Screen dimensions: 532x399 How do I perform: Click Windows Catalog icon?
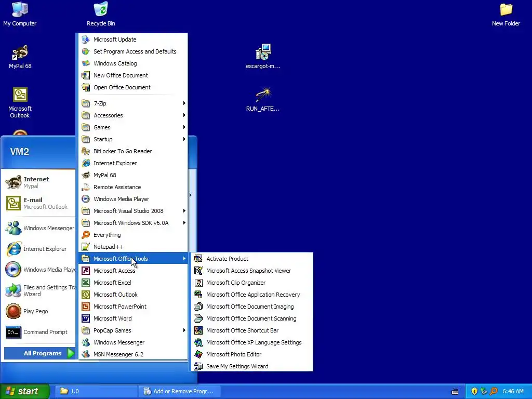coord(86,63)
